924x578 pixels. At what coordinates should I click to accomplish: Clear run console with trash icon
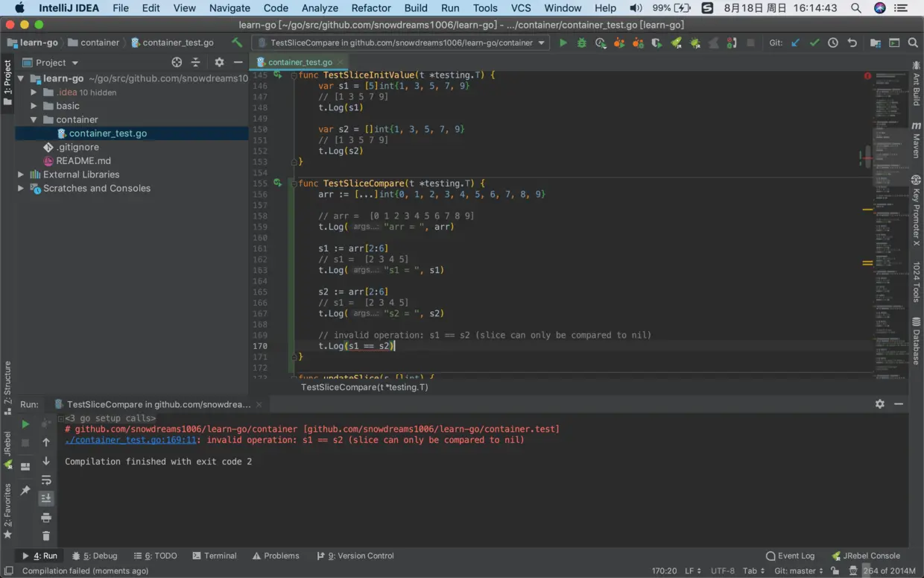(46, 535)
